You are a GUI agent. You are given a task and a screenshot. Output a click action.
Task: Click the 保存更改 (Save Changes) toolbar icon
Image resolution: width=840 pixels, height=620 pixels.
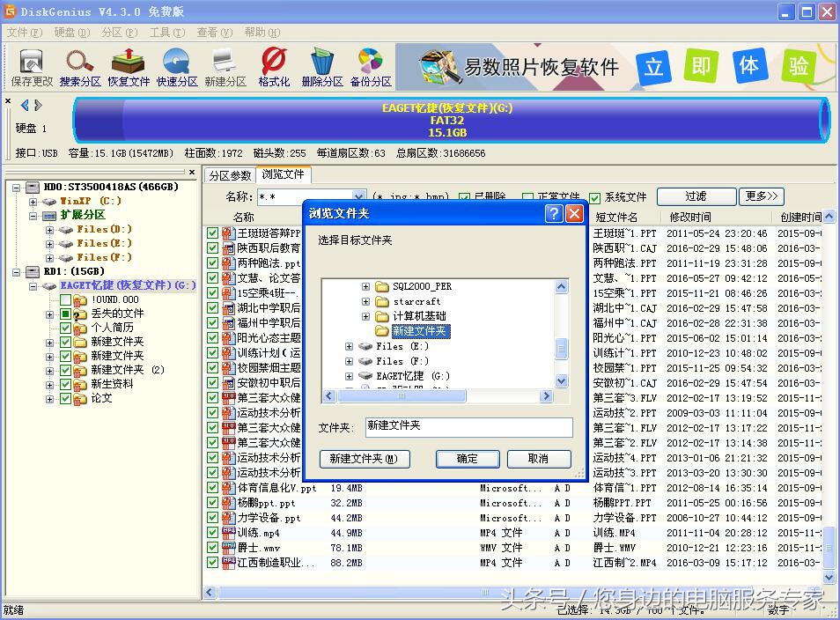pos(32,67)
